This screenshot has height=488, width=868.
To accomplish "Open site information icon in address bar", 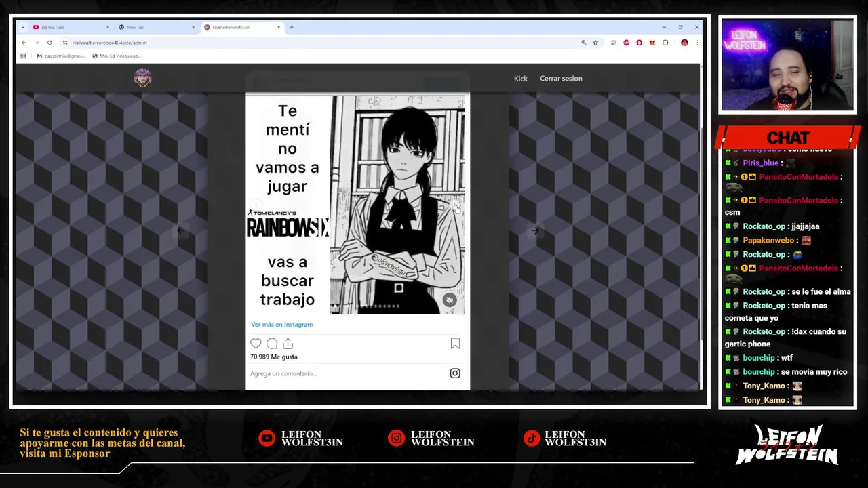I will pyautogui.click(x=65, y=43).
